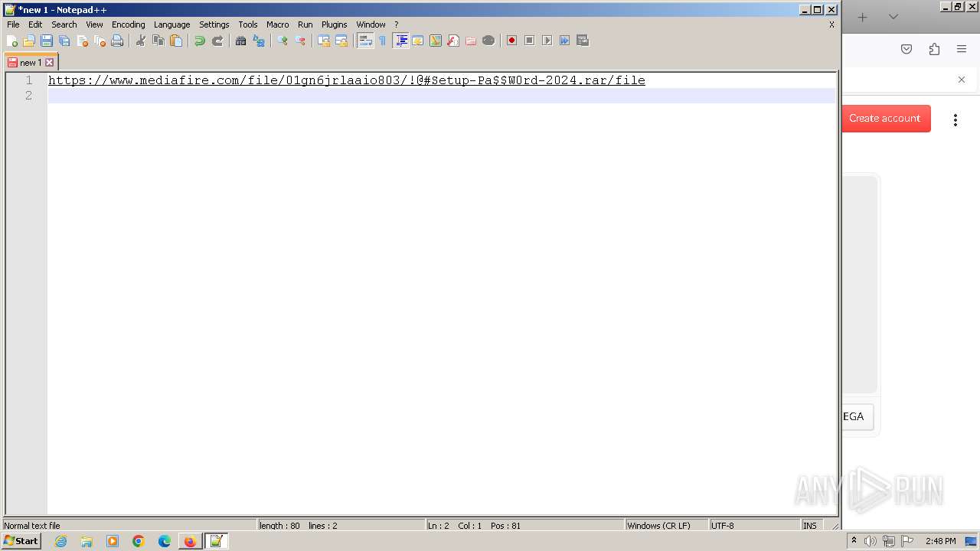Copy selection using toolbar Copy icon
Viewport: 980px width, 551px height.
(x=158, y=41)
